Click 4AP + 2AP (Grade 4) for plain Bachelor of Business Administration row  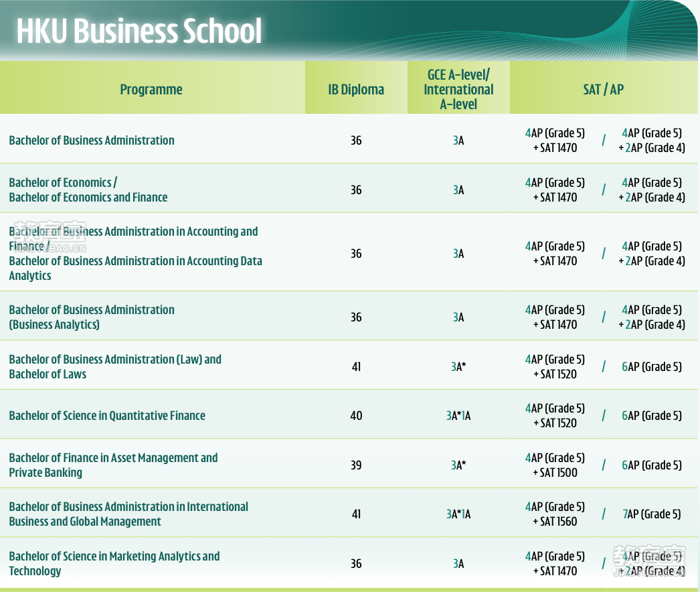[652, 140]
